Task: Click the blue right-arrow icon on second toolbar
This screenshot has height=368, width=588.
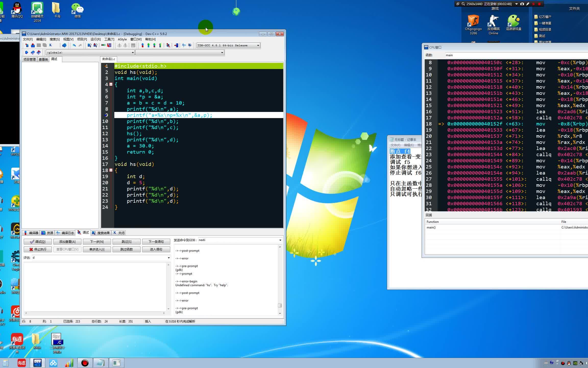Action: [27, 52]
